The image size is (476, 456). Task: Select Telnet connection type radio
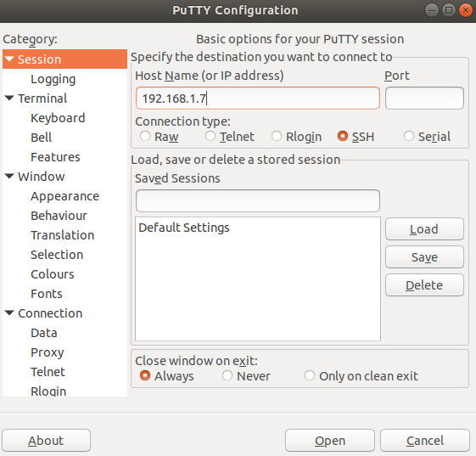pyautogui.click(x=210, y=136)
